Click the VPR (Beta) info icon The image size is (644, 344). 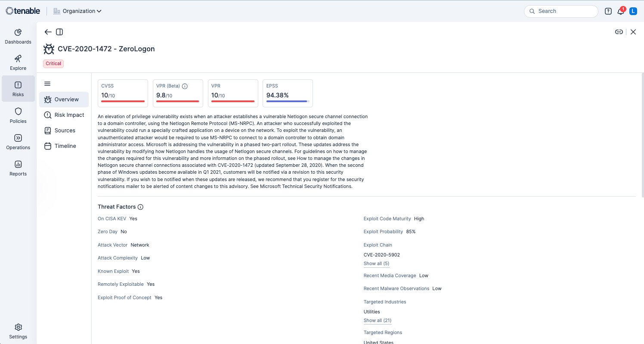click(x=185, y=86)
